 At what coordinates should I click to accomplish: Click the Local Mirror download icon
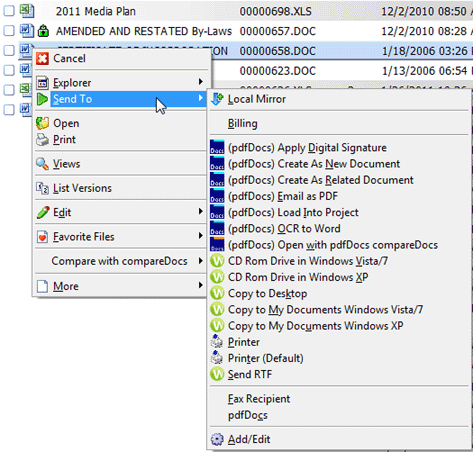(x=217, y=99)
